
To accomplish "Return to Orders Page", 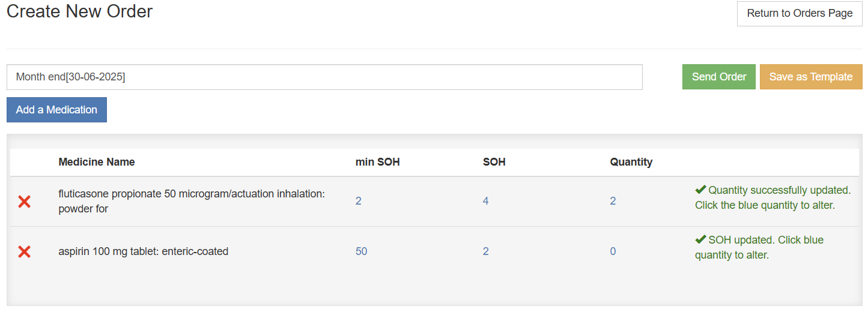I will click(800, 13).
